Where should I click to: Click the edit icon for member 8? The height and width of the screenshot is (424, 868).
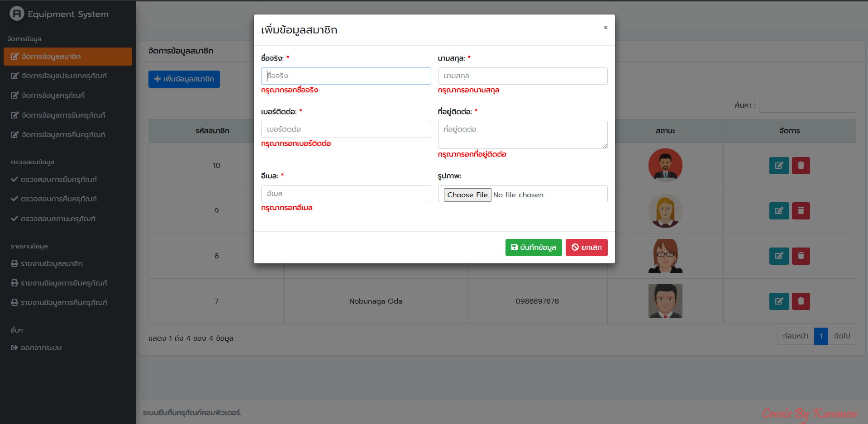[778, 256]
